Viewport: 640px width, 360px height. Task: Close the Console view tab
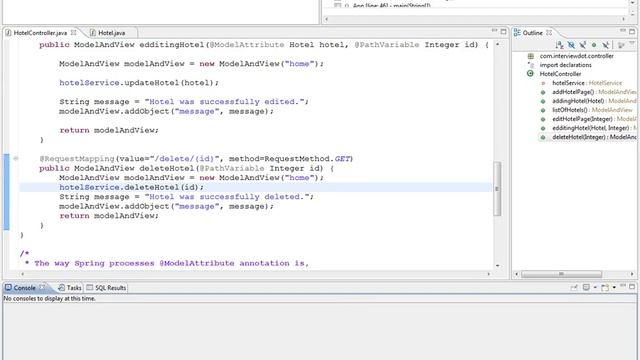pyautogui.click(x=42, y=287)
